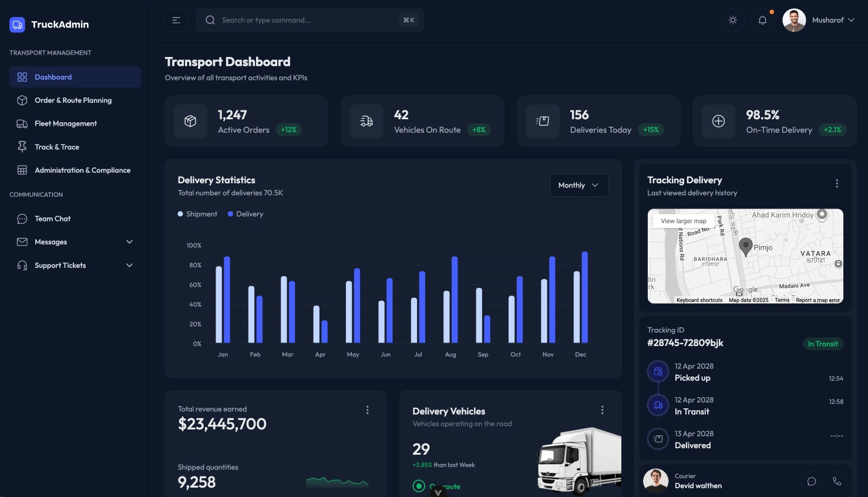Click the total revenue card kebab menu
Screen dimensions: 868x497
pos(368,410)
